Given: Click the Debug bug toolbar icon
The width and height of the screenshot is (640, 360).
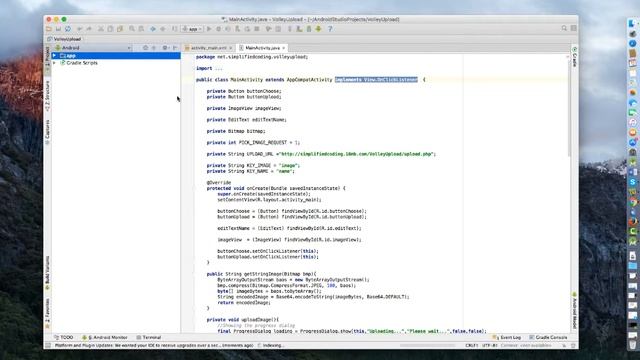Looking at the screenshot, I should click(x=218, y=29).
